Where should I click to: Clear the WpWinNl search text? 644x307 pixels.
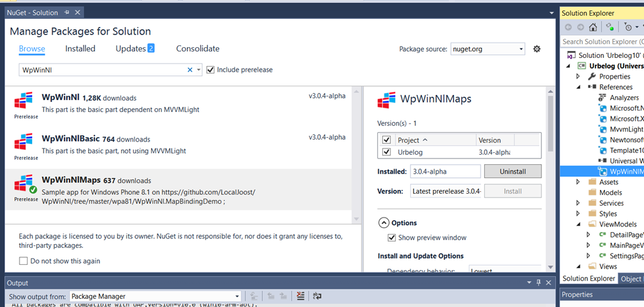tap(190, 70)
